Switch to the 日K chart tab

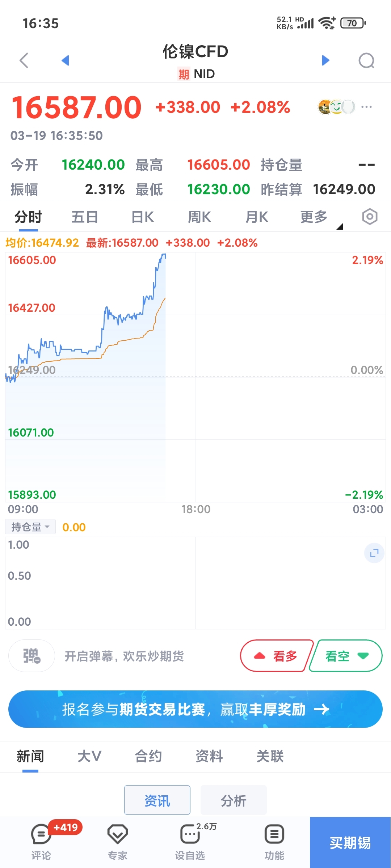coord(142,217)
